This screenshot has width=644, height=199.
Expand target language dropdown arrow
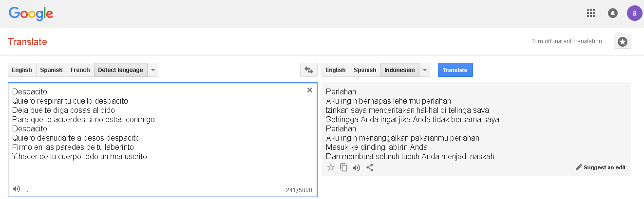[x=425, y=70]
